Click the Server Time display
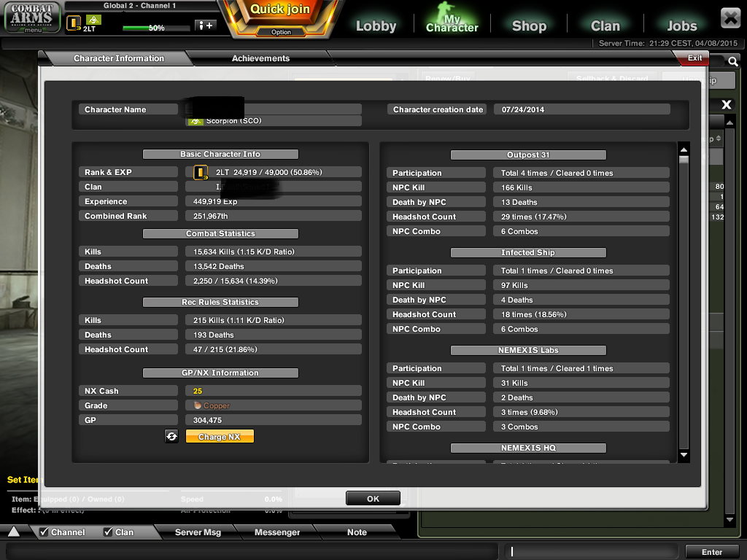Viewport: 747px width, 560px height. coord(668,43)
